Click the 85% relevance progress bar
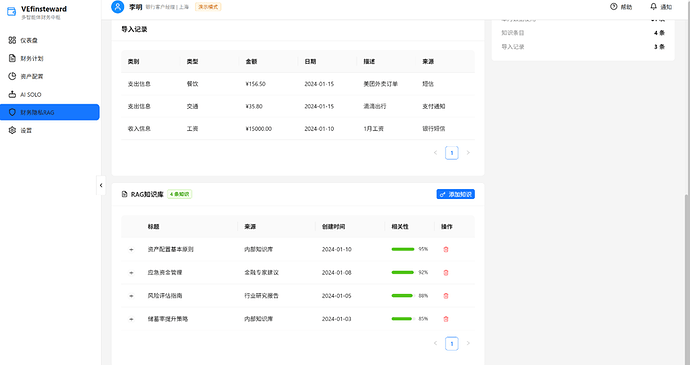 [x=404, y=319]
